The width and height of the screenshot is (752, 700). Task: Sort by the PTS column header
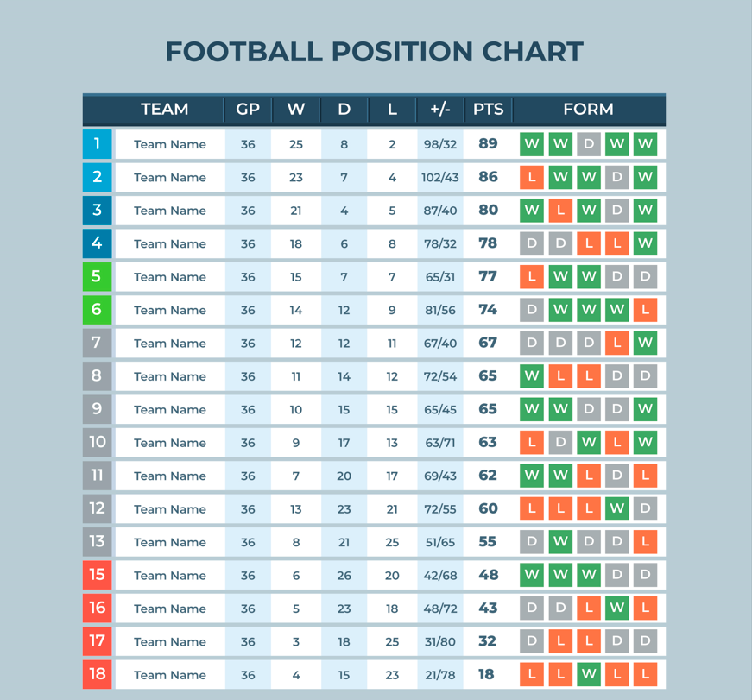488,110
